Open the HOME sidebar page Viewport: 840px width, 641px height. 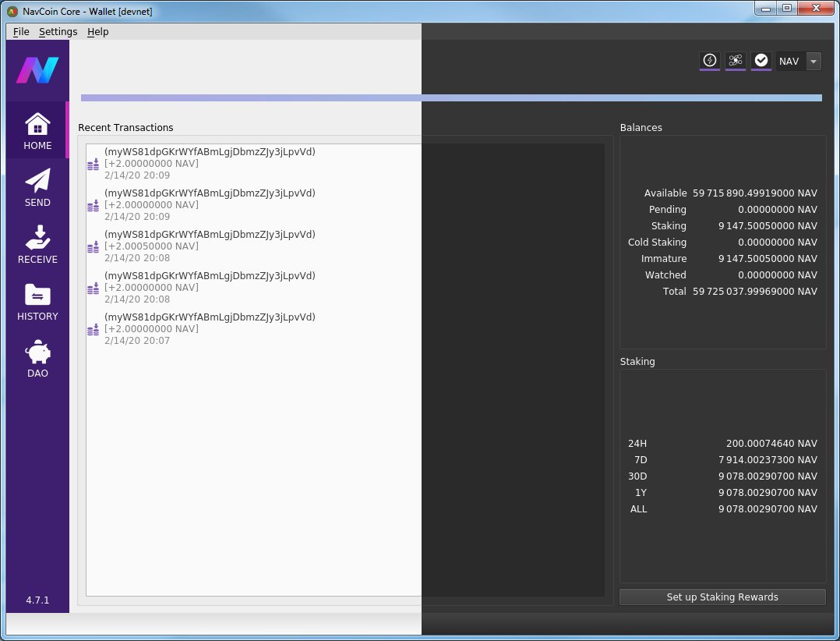(x=37, y=130)
